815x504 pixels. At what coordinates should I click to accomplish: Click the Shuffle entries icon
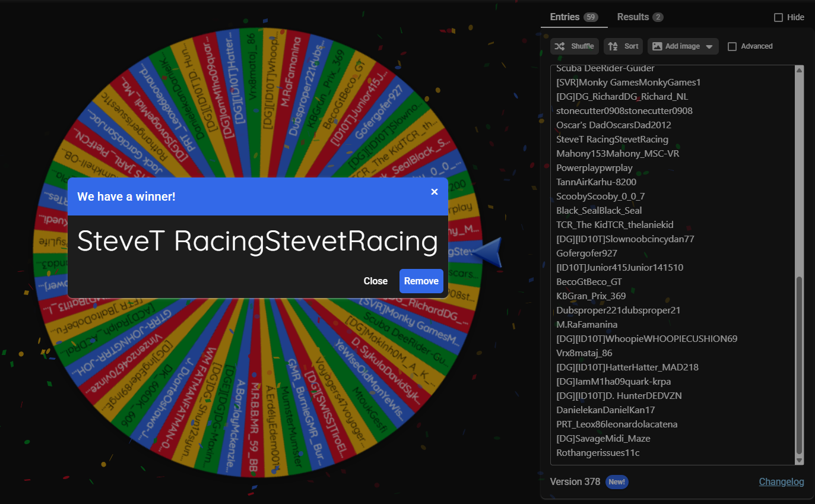560,46
